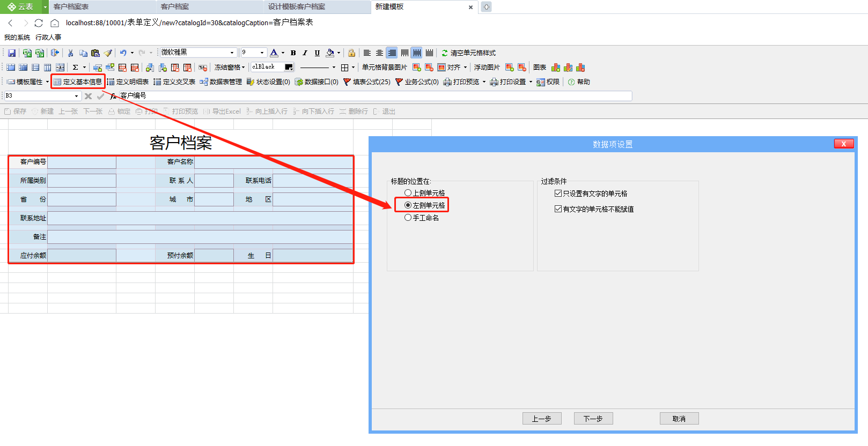Click the sum (Σ) icon
The image size is (868, 446).
pos(76,67)
